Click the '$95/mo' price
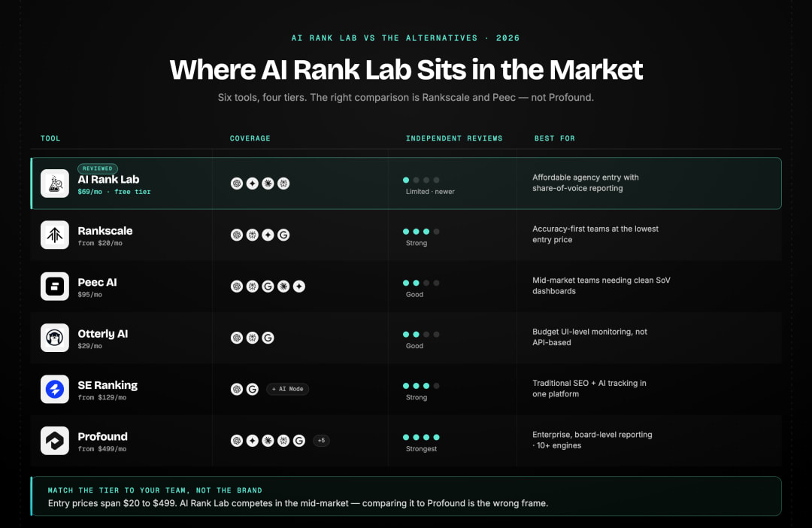The height and width of the screenshot is (528, 812). (90, 294)
